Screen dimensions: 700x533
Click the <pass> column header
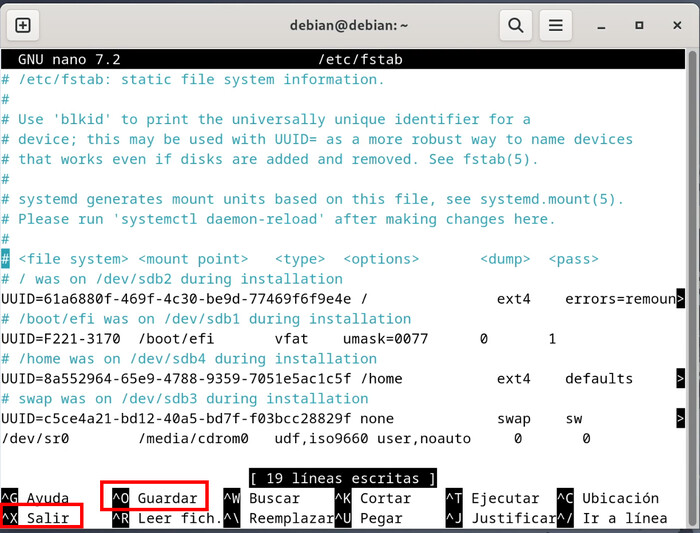click(574, 259)
